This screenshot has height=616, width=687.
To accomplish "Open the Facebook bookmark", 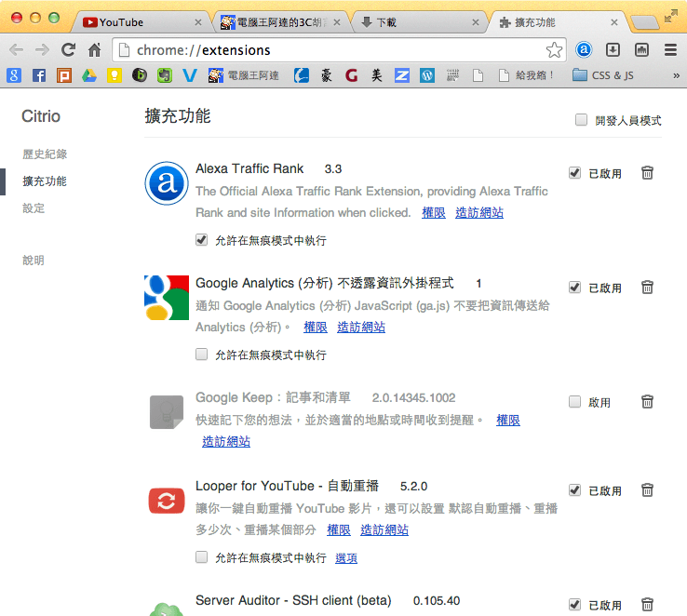I will point(39,75).
